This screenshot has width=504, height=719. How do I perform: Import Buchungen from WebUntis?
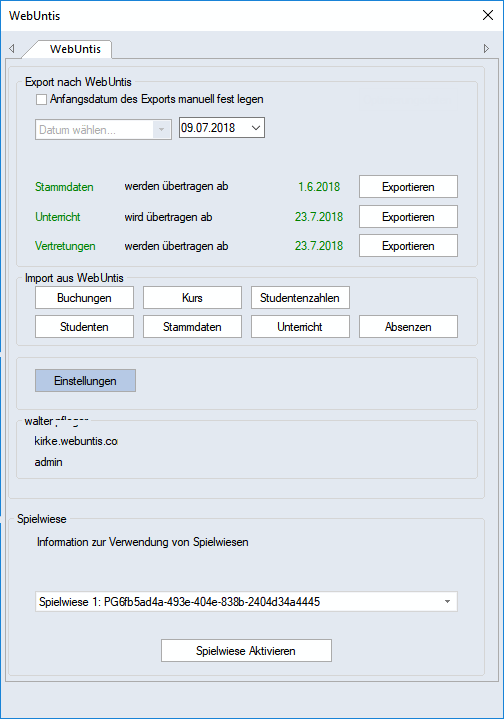coord(84,298)
